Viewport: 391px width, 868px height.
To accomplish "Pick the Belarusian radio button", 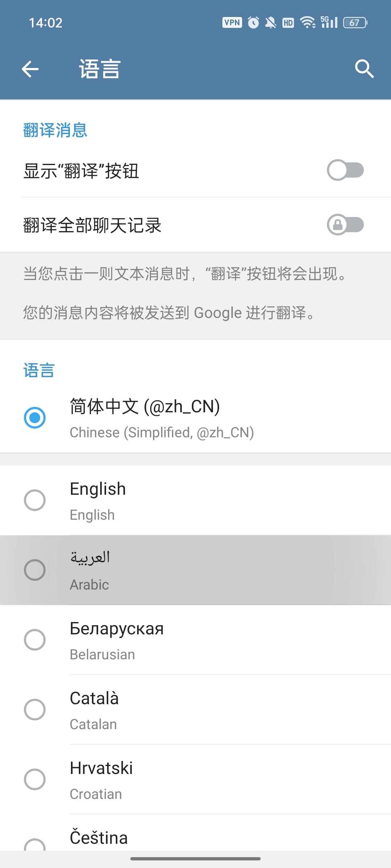I will [35, 640].
